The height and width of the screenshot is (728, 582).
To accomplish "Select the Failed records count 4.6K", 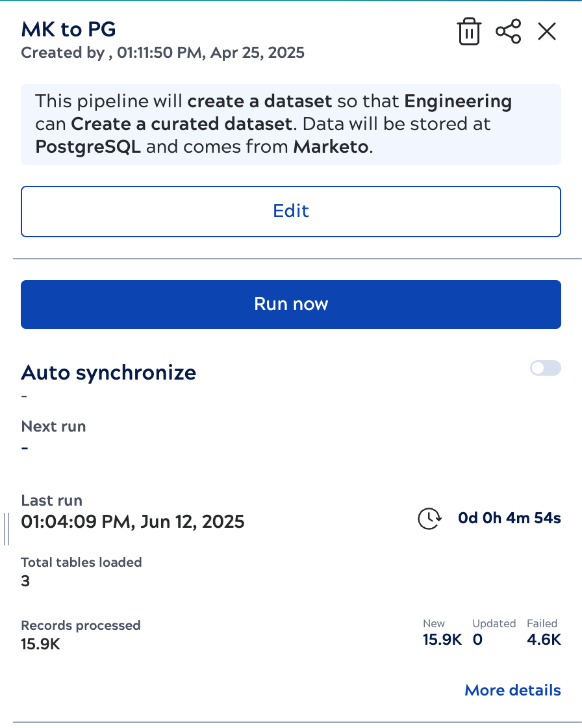I will pyautogui.click(x=544, y=640).
